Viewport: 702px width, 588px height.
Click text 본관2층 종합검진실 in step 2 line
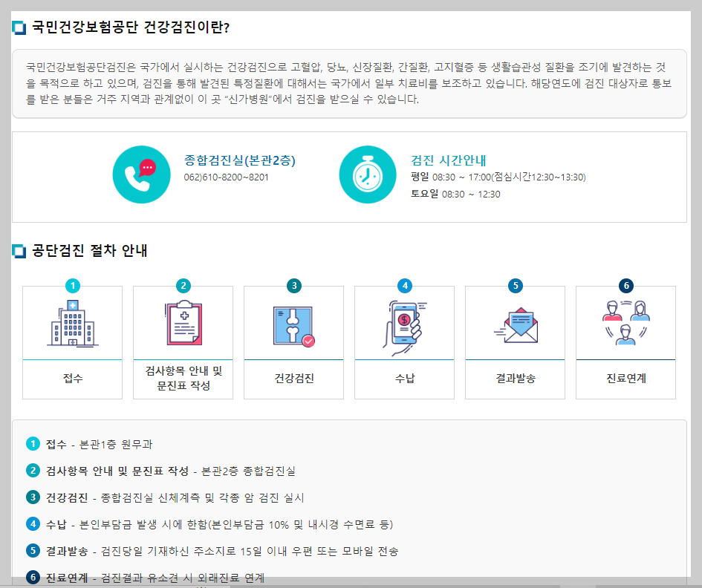(248, 471)
